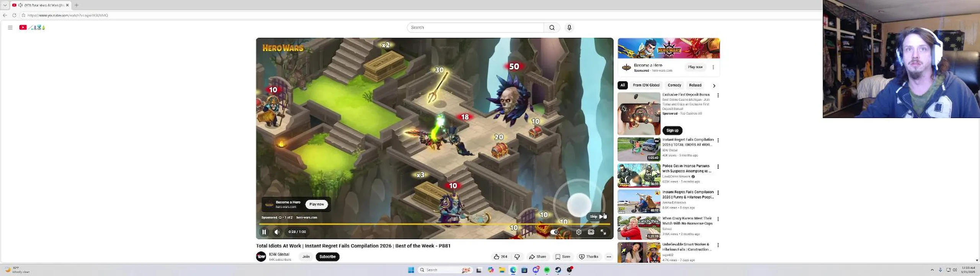Open Steam from the taskbar

coord(558,270)
